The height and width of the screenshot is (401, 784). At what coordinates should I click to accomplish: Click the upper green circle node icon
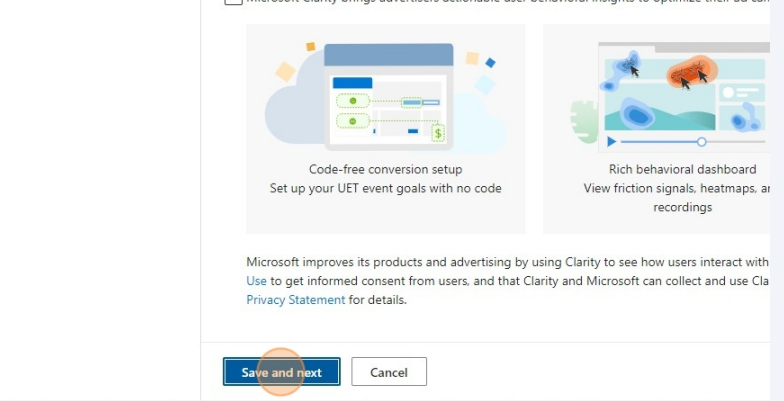pyautogui.click(x=353, y=101)
